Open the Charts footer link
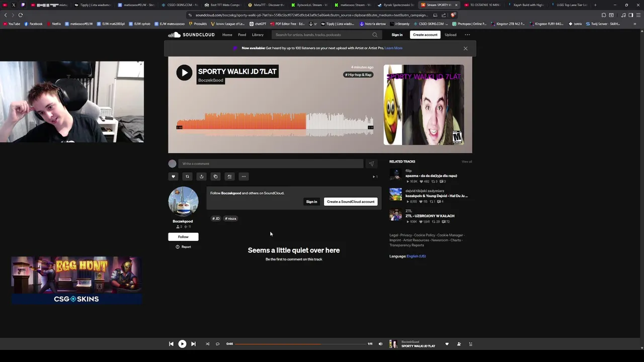644x362 pixels. [x=456, y=240]
